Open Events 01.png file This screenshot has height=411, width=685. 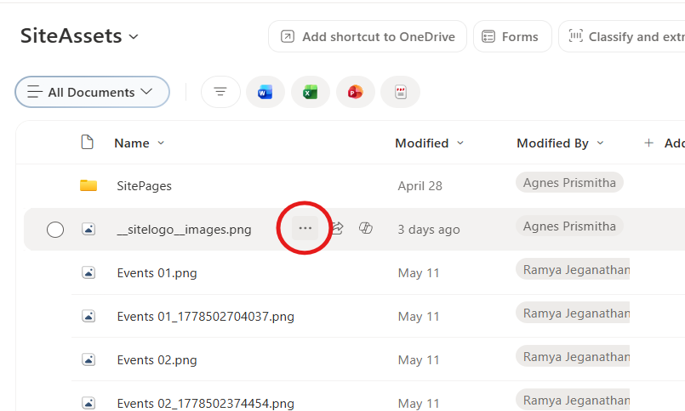coord(157,273)
